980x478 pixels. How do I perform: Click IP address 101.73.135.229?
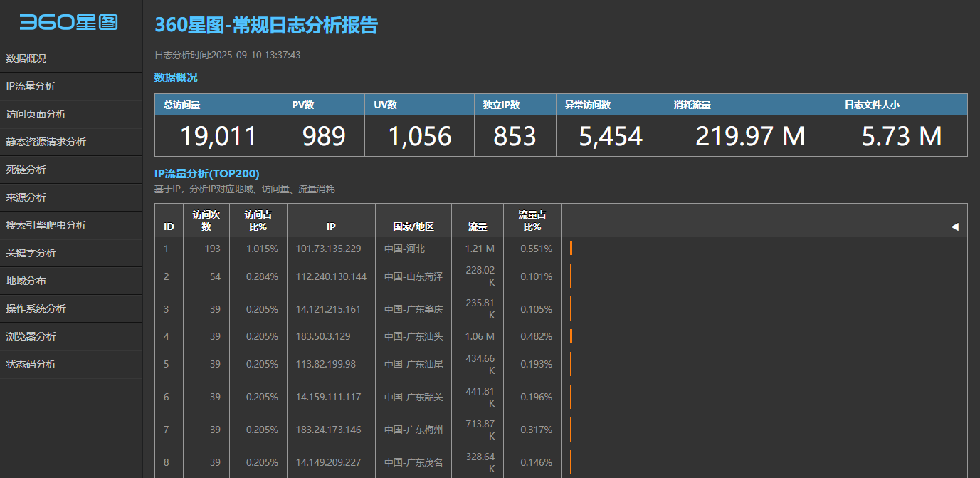tap(329, 249)
